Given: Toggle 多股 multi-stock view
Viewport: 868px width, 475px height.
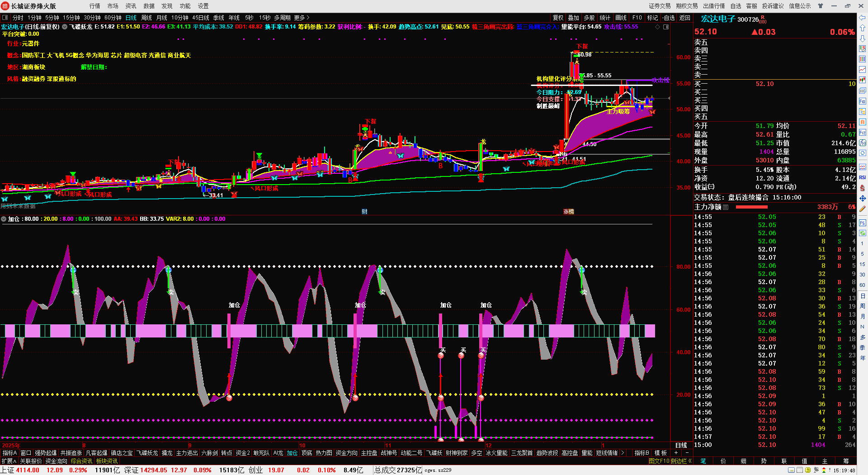Looking at the screenshot, I should tap(589, 18).
